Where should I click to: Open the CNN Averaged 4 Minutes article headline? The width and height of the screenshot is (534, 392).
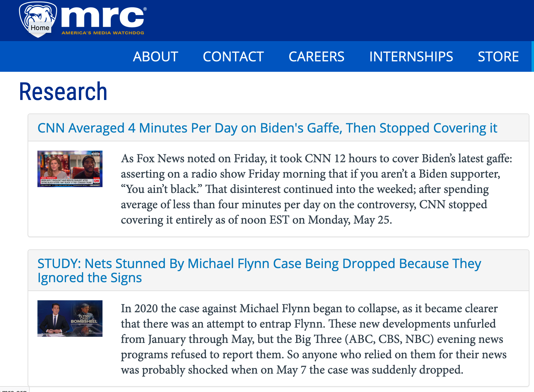point(267,128)
